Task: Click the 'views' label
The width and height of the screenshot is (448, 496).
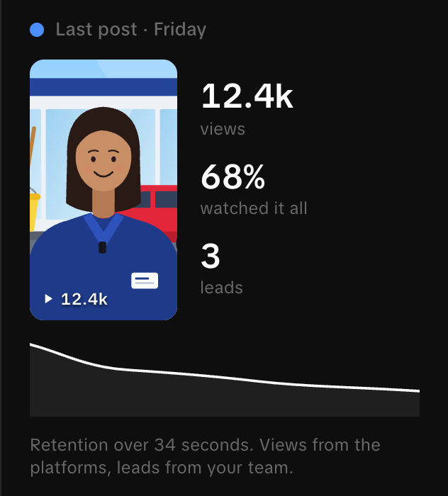Action: click(x=223, y=129)
